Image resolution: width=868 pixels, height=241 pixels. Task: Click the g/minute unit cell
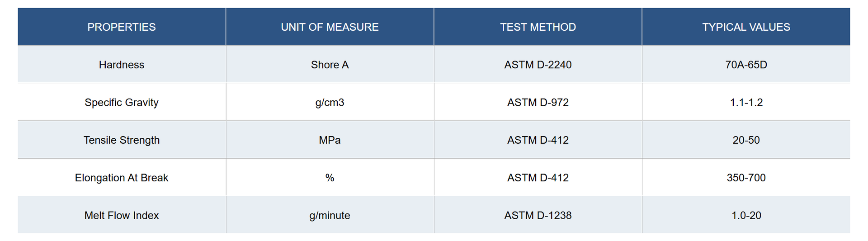[x=330, y=215]
